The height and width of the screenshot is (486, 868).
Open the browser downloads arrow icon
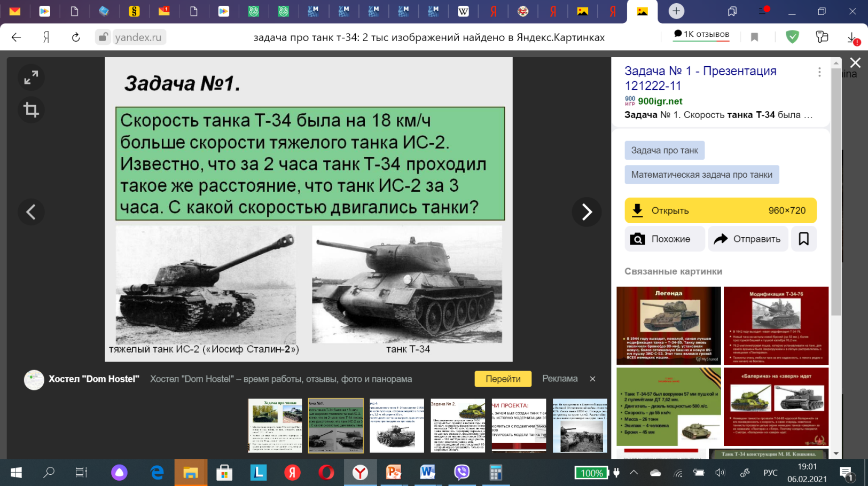tap(853, 37)
